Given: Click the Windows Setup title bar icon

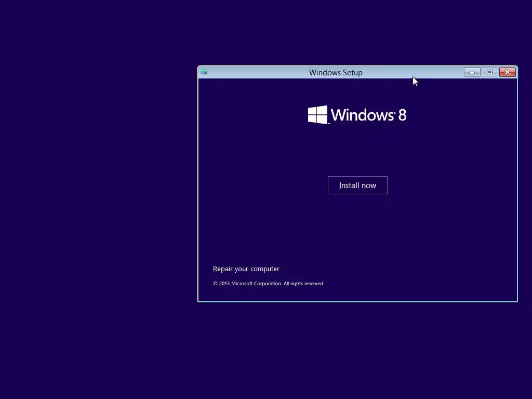Looking at the screenshot, I should 204,72.
